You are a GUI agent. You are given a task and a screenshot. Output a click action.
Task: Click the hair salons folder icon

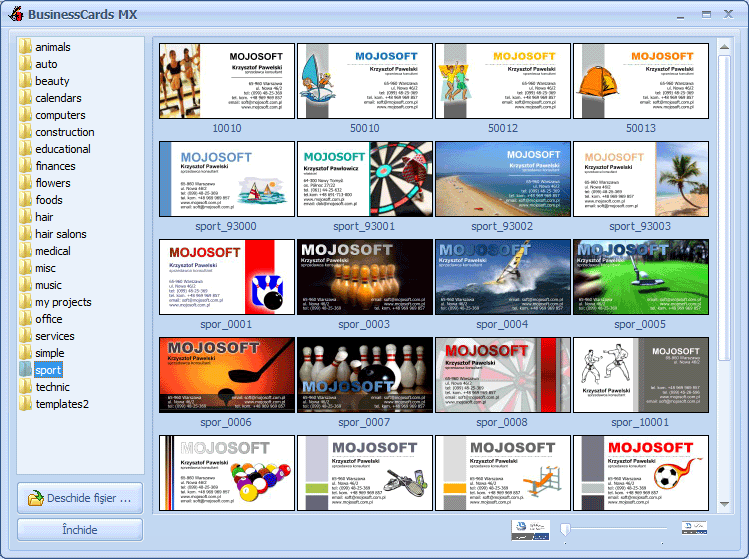click(25, 234)
